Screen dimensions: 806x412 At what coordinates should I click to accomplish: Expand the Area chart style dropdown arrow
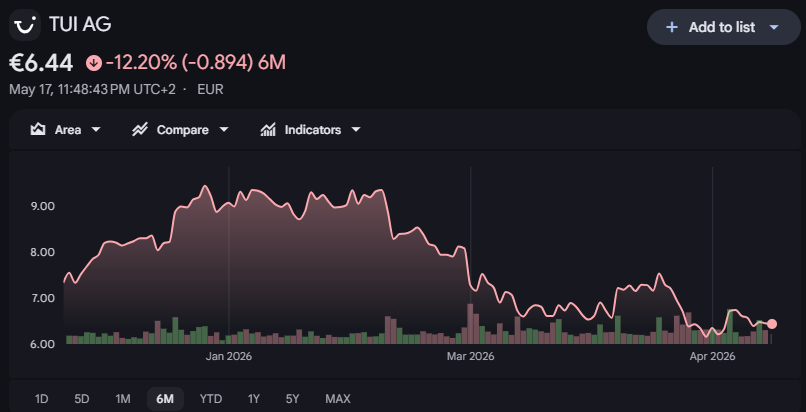click(x=96, y=130)
